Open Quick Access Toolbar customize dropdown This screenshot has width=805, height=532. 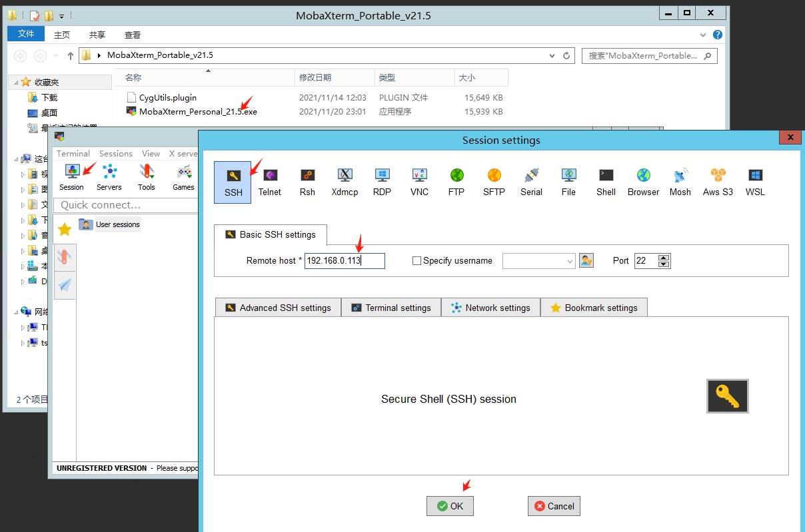click(62, 15)
